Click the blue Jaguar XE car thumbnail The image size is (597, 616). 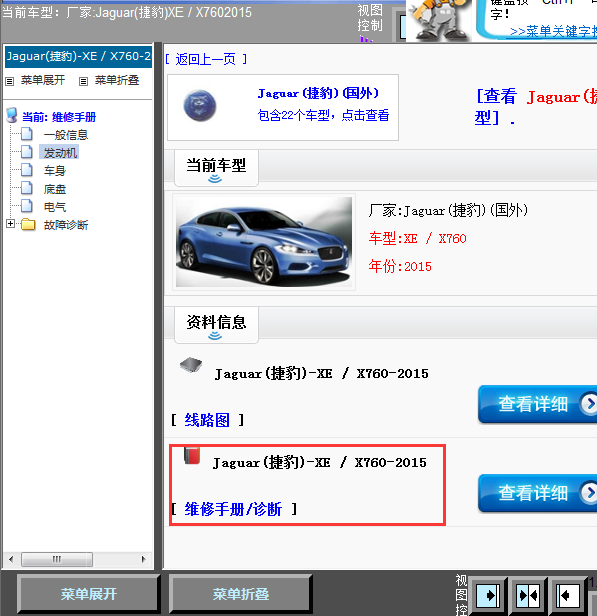click(264, 242)
